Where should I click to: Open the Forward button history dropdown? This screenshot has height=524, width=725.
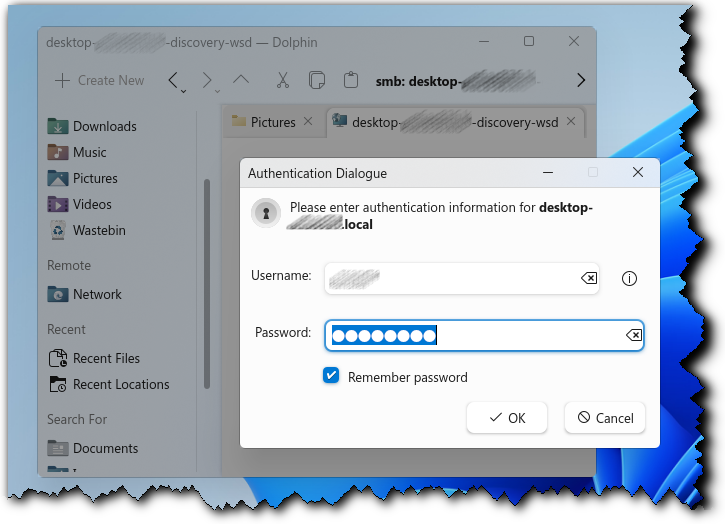pyautogui.click(x=216, y=92)
